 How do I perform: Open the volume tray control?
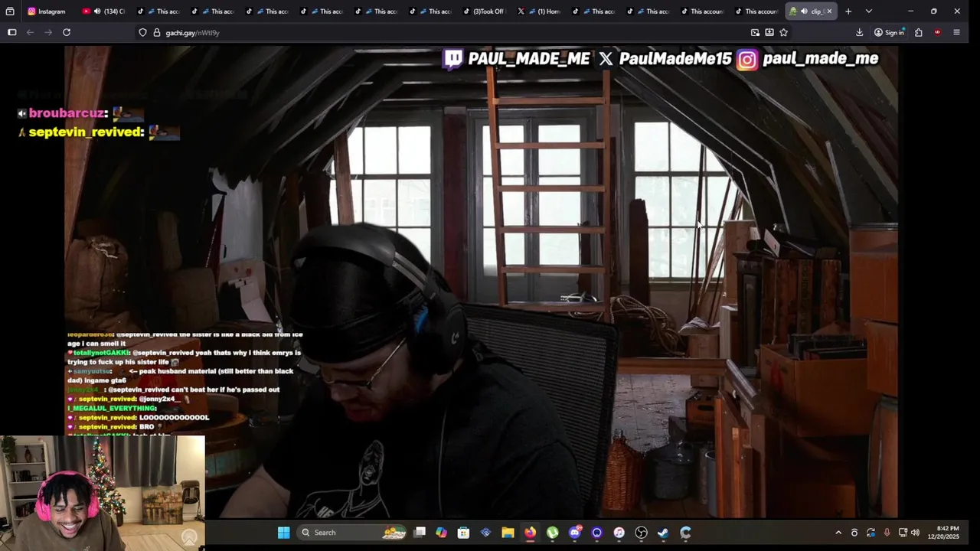click(915, 533)
